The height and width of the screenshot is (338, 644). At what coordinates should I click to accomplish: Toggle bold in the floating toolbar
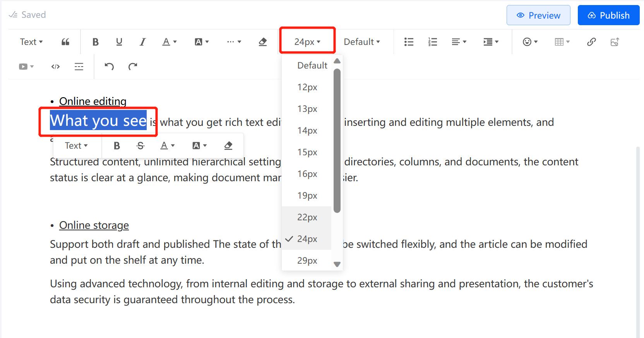117,146
